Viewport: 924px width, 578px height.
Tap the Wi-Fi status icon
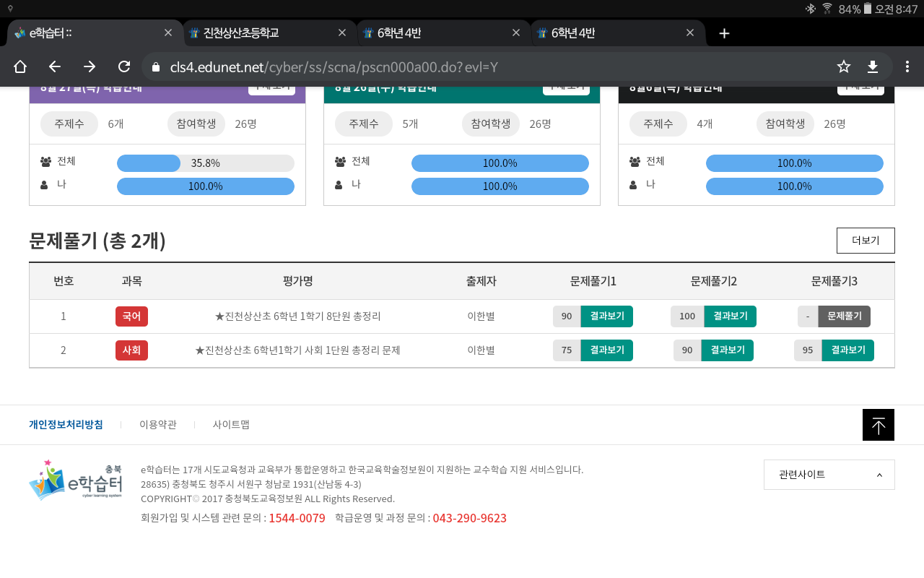coord(827,9)
